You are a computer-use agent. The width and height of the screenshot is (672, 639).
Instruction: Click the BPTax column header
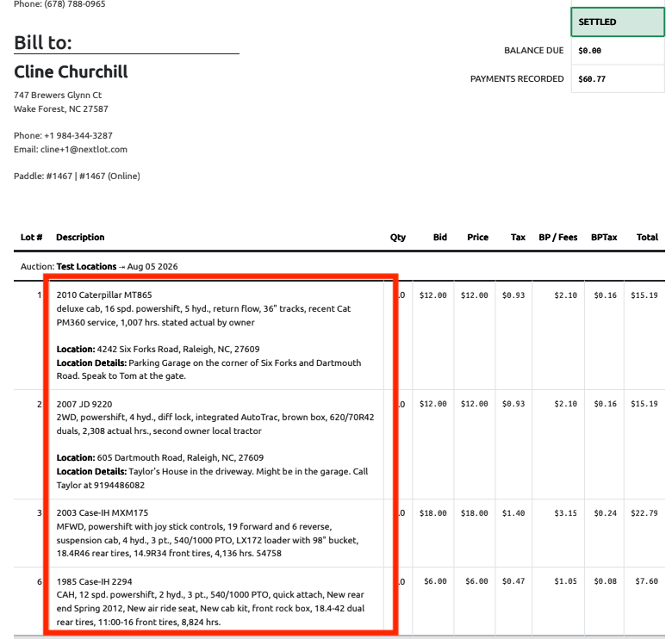click(x=604, y=238)
